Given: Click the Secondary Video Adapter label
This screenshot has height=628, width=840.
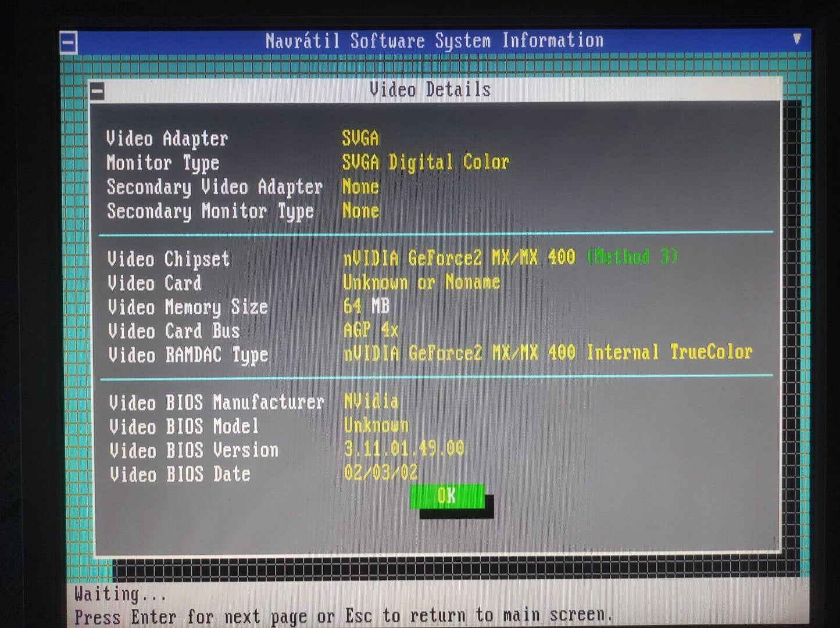Looking at the screenshot, I should [214, 187].
